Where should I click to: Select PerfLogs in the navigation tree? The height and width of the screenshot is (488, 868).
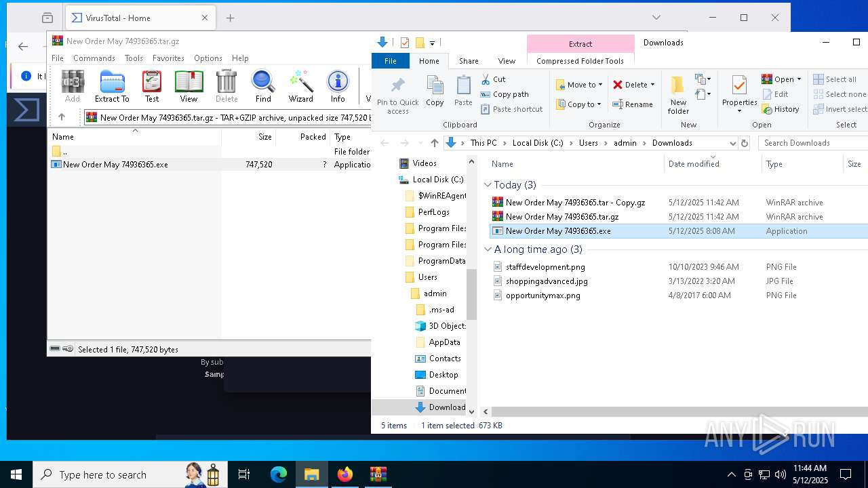[433, 212]
